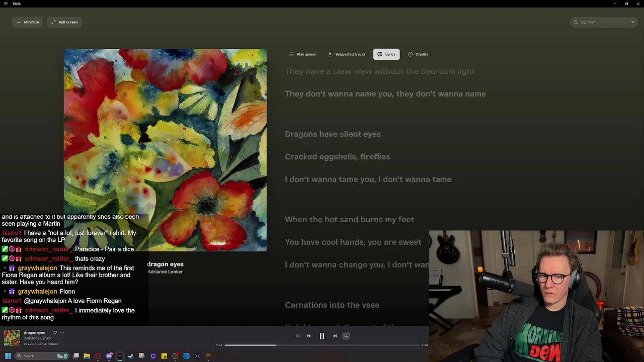
Task: Open File Explorer from taskbar
Action: click(87, 356)
